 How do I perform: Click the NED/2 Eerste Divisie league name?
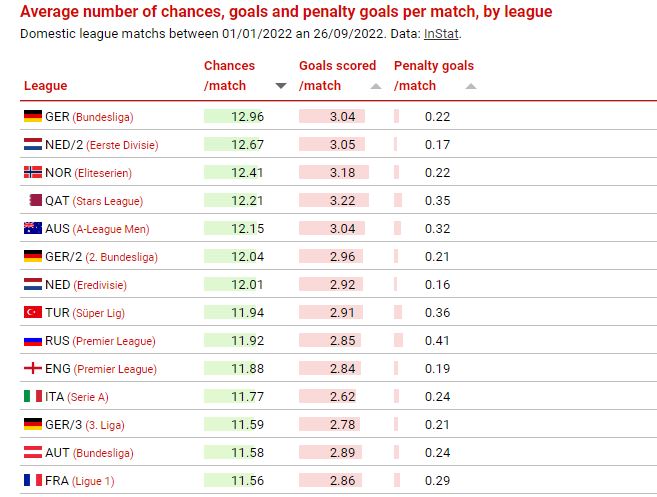tap(101, 145)
